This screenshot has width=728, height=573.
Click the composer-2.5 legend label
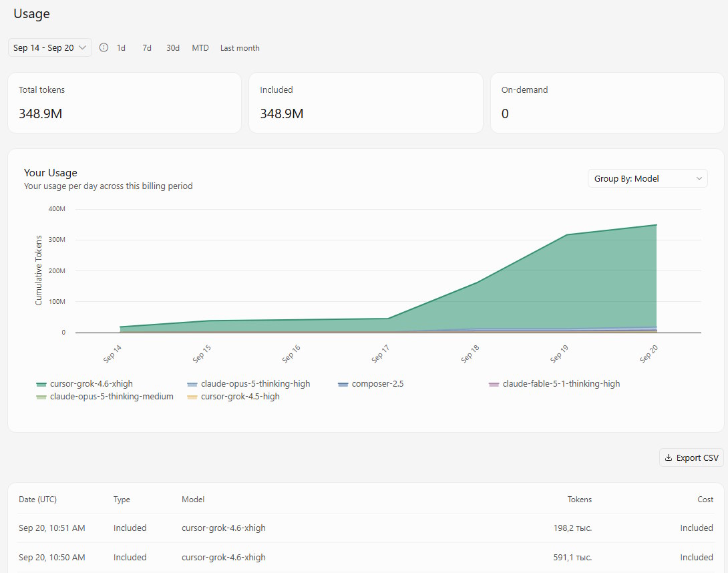[x=377, y=384]
